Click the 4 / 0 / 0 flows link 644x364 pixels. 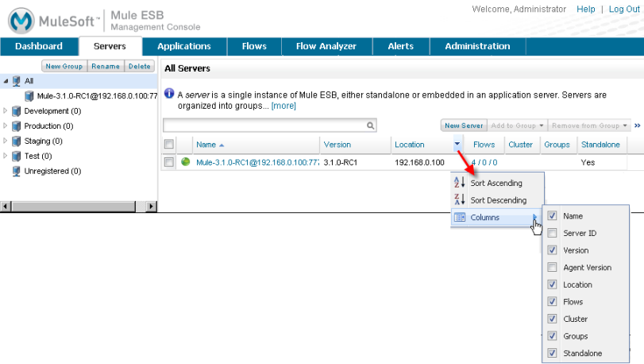(x=484, y=162)
